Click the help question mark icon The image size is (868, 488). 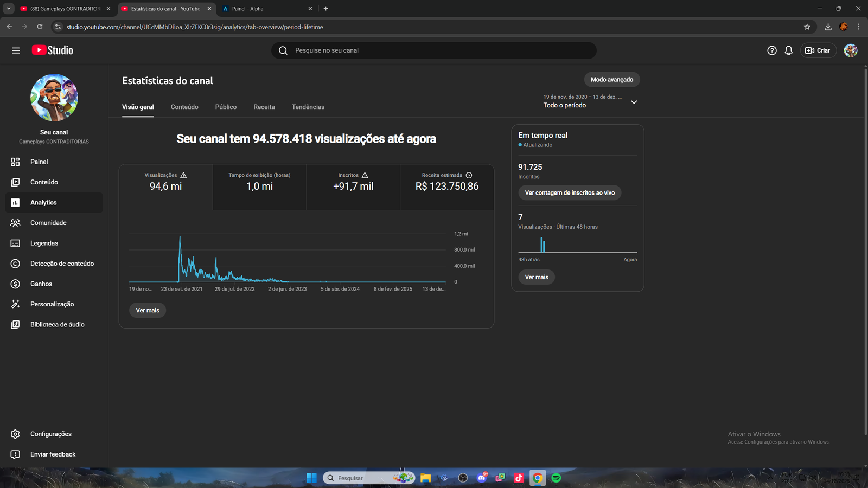pos(772,50)
